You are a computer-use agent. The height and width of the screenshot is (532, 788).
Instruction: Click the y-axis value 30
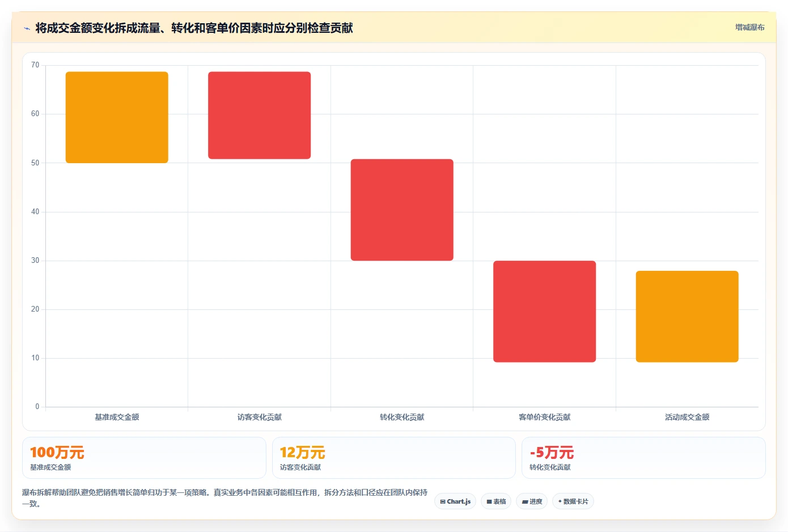(x=35, y=261)
